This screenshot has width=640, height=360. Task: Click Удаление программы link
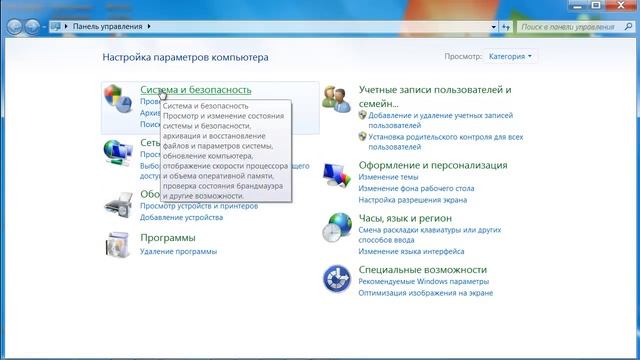tap(178, 251)
